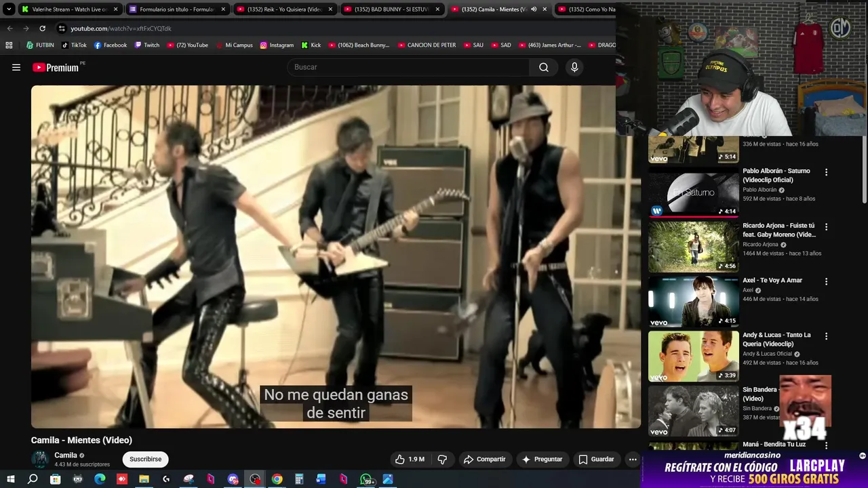Open the YouTube guide hamburger menu

pos(16,67)
